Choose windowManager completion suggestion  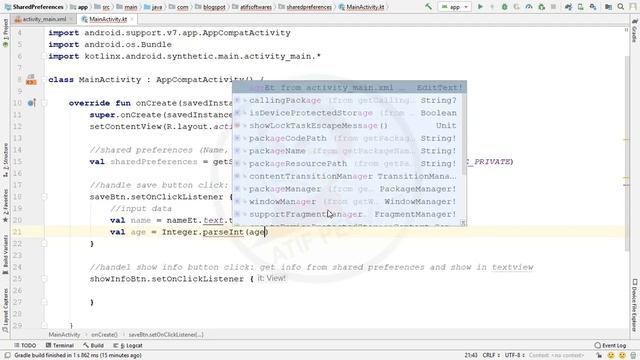(x=348, y=201)
